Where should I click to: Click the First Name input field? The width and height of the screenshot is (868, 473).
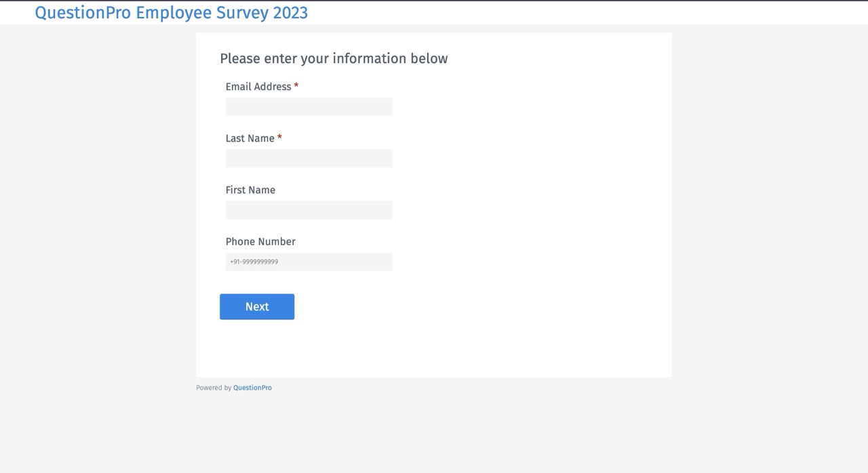[x=309, y=209]
